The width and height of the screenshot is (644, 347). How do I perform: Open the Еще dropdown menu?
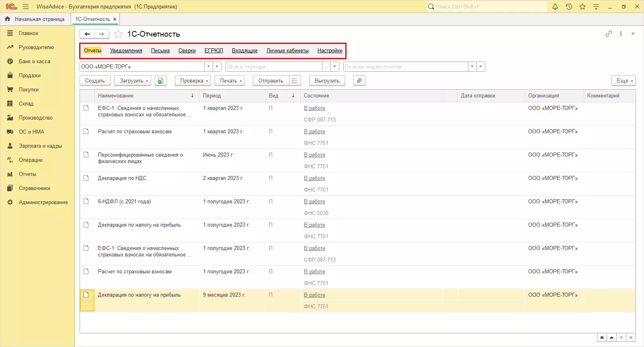(623, 81)
